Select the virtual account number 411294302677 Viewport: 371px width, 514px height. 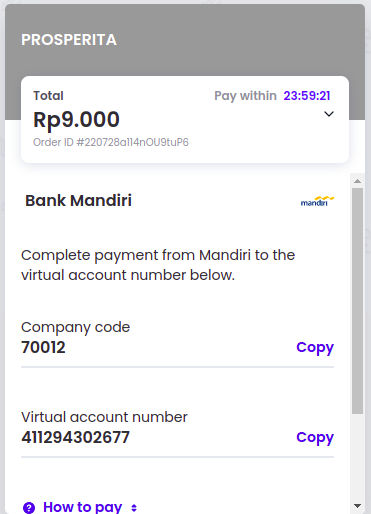(x=75, y=437)
